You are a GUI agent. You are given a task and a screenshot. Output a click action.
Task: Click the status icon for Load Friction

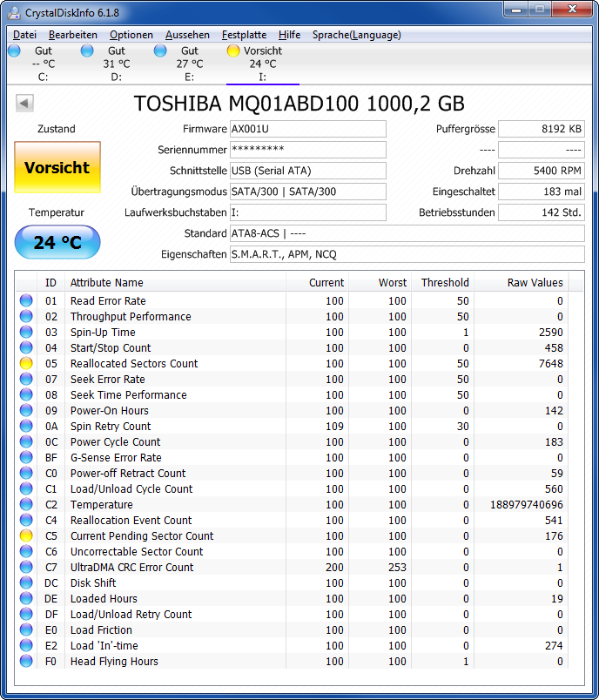point(26,629)
